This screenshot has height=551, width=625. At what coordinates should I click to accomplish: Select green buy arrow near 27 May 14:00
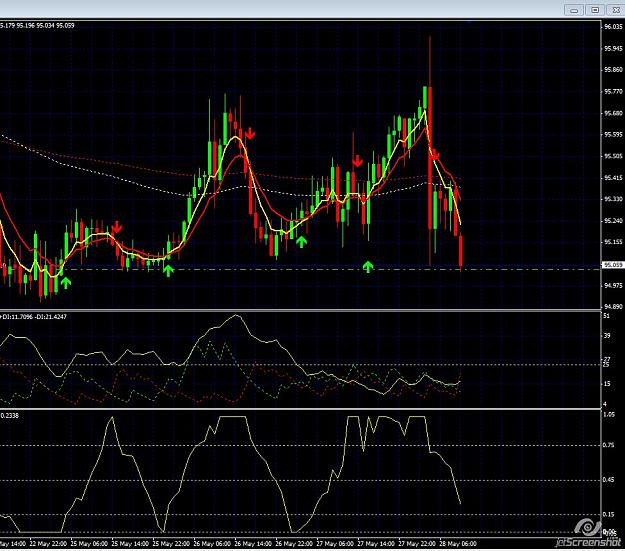[x=368, y=266]
